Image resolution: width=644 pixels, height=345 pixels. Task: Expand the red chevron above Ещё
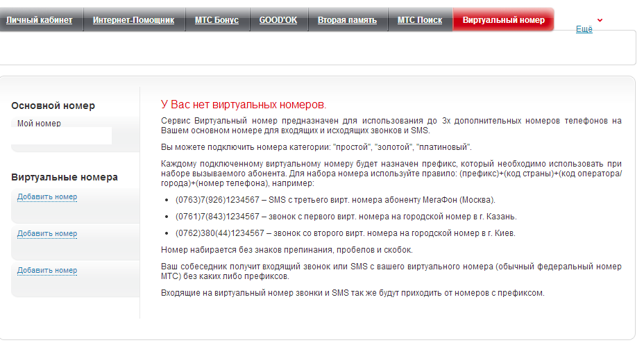[600, 20]
